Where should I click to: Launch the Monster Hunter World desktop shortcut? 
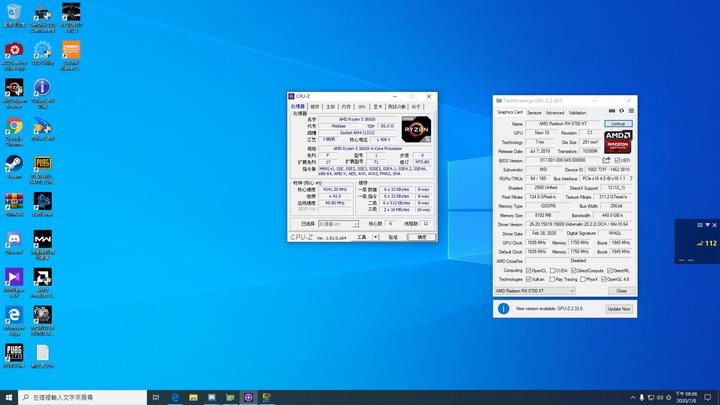pyautogui.click(x=42, y=321)
